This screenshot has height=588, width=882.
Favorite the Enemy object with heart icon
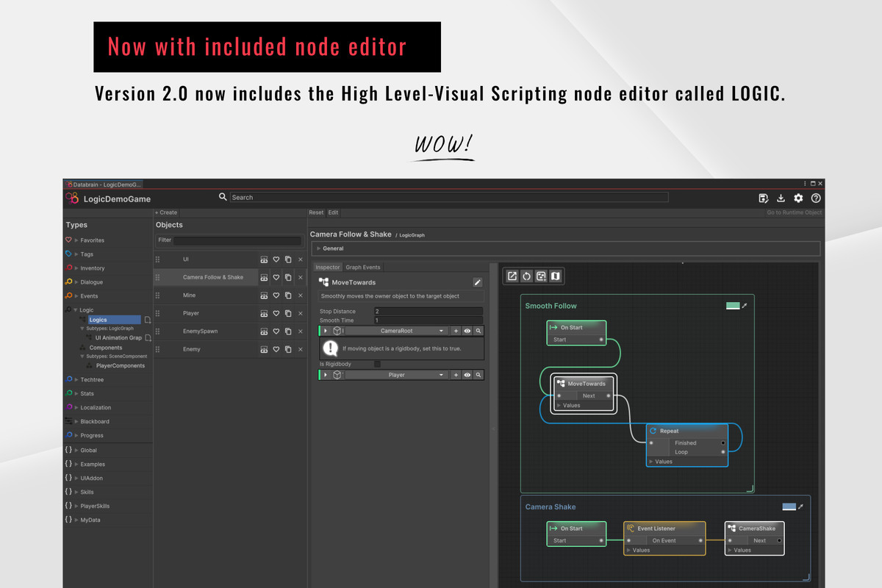276,349
